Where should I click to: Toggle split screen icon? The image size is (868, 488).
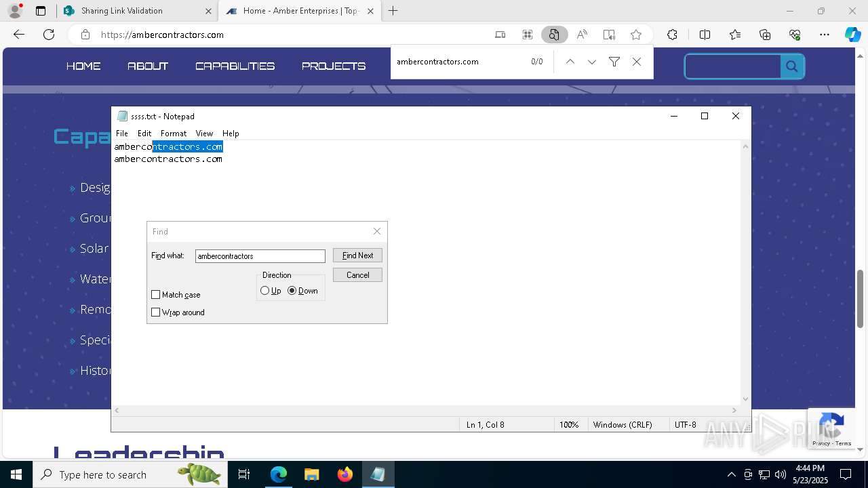point(705,35)
